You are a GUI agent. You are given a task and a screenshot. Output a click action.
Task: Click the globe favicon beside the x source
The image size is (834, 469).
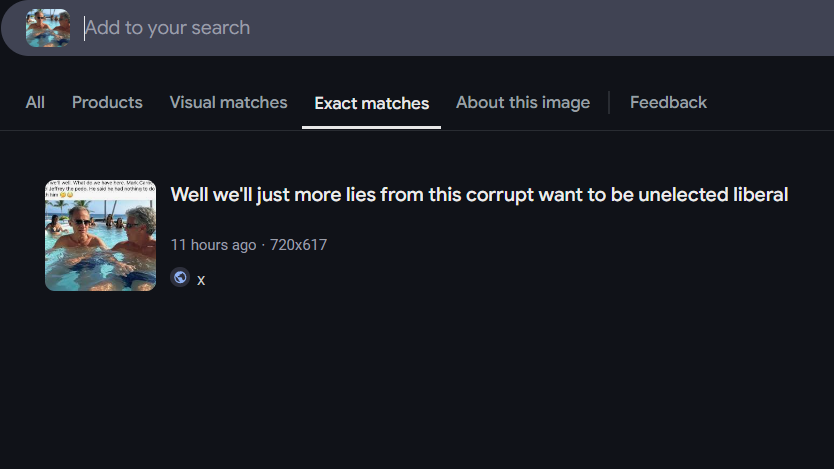[180, 277]
